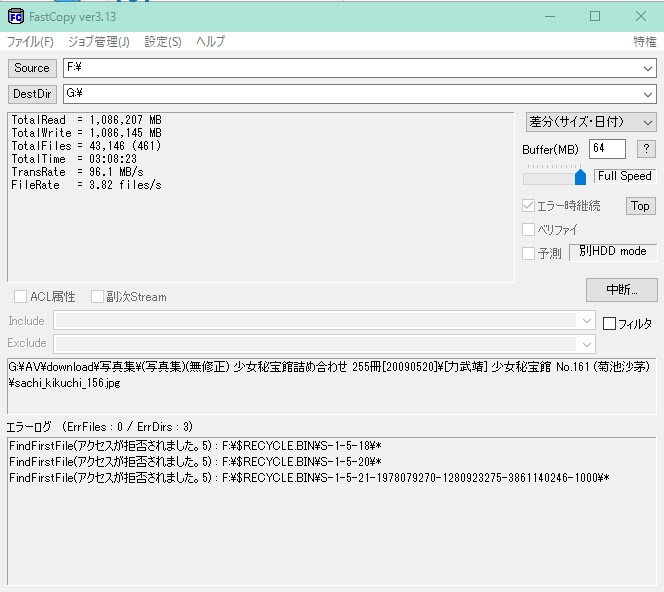This screenshot has width=664, height=592.
Task: Click the 中断... button to abort copying
Action: pyautogui.click(x=621, y=290)
